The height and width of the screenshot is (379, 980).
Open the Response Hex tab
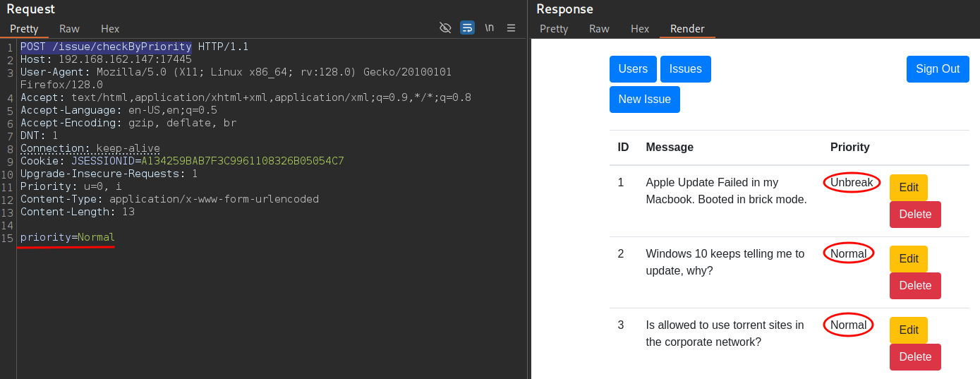pyautogui.click(x=640, y=29)
